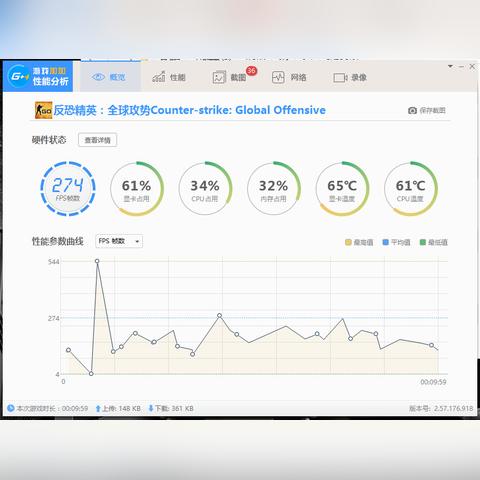Toggle the yellow 最高值 legend swatch
This screenshot has height=480, width=480.
click(348, 242)
